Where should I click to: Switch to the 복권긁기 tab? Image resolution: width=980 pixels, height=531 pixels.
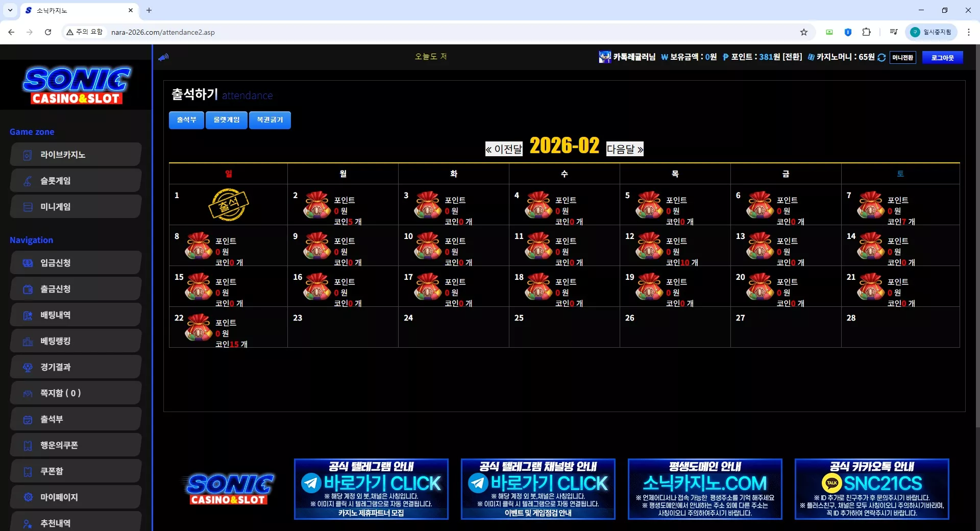(270, 120)
